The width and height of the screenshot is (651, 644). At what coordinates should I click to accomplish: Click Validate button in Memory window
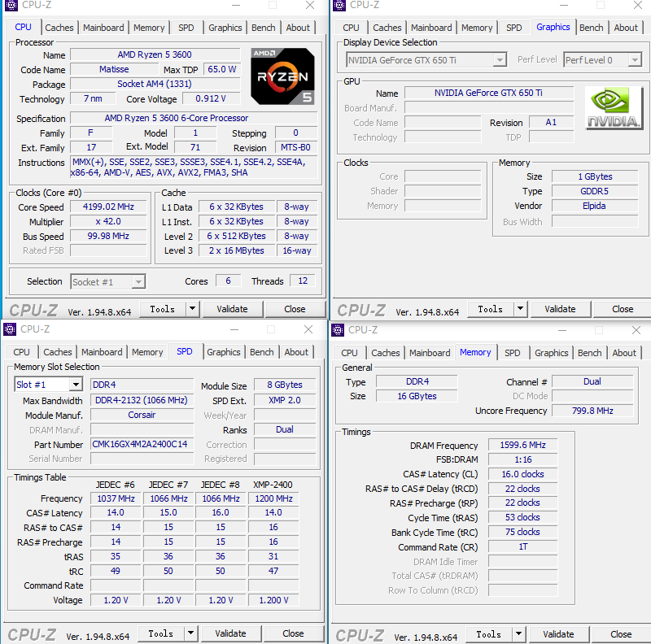[558, 634]
